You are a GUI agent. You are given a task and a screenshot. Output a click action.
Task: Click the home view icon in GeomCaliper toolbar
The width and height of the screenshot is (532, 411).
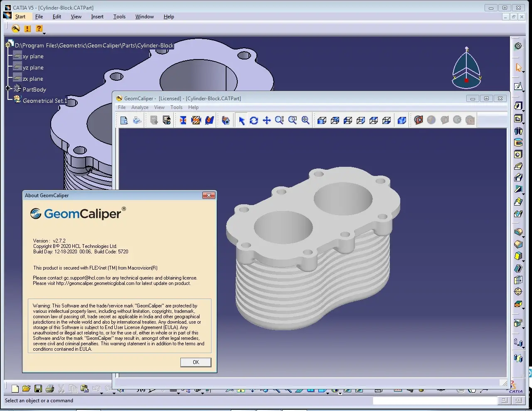(x=226, y=120)
